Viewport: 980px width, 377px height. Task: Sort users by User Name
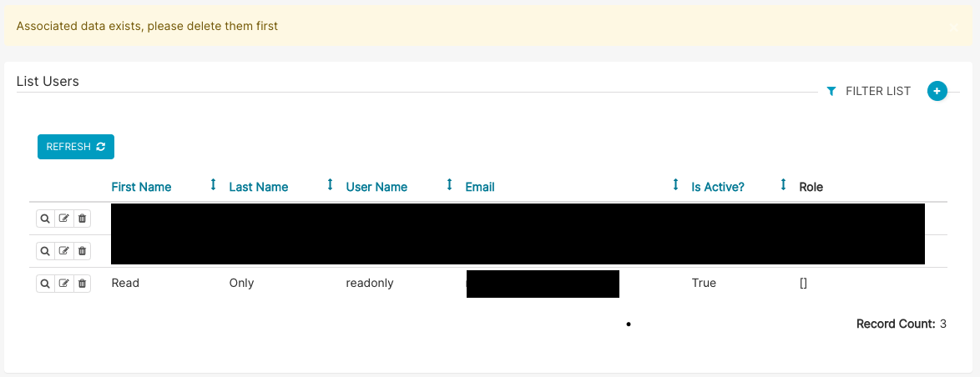[x=376, y=187]
